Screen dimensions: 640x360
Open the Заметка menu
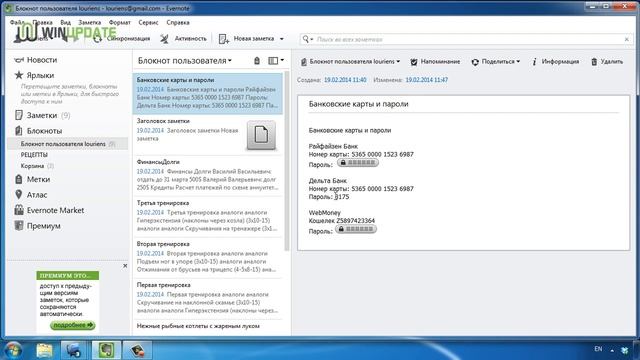[90, 22]
